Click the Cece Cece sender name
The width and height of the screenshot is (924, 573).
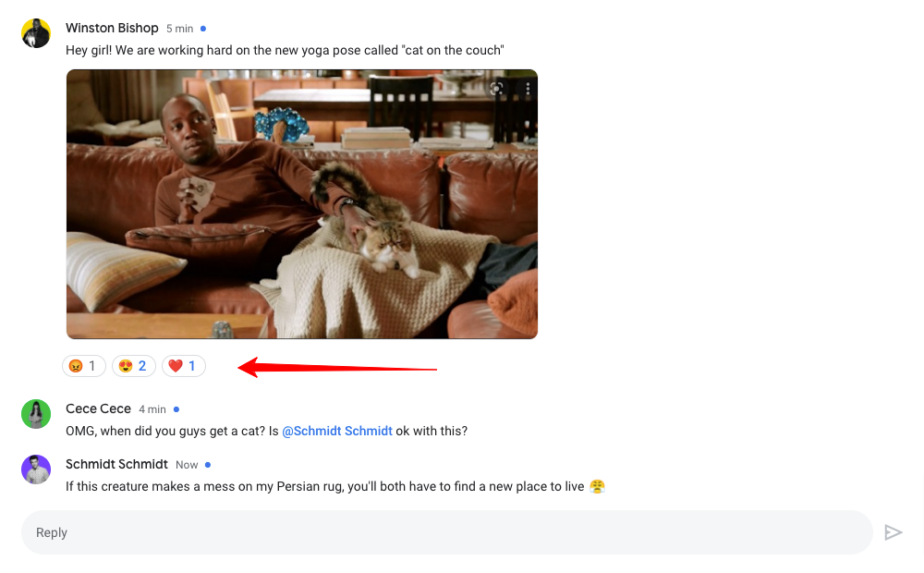pos(99,409)
